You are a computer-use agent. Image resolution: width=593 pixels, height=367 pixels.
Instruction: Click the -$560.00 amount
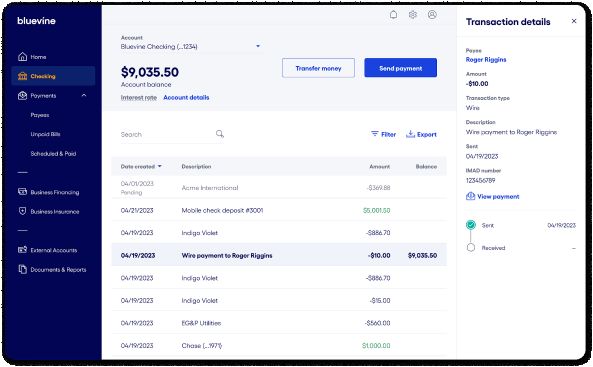(x=377, y=323)
